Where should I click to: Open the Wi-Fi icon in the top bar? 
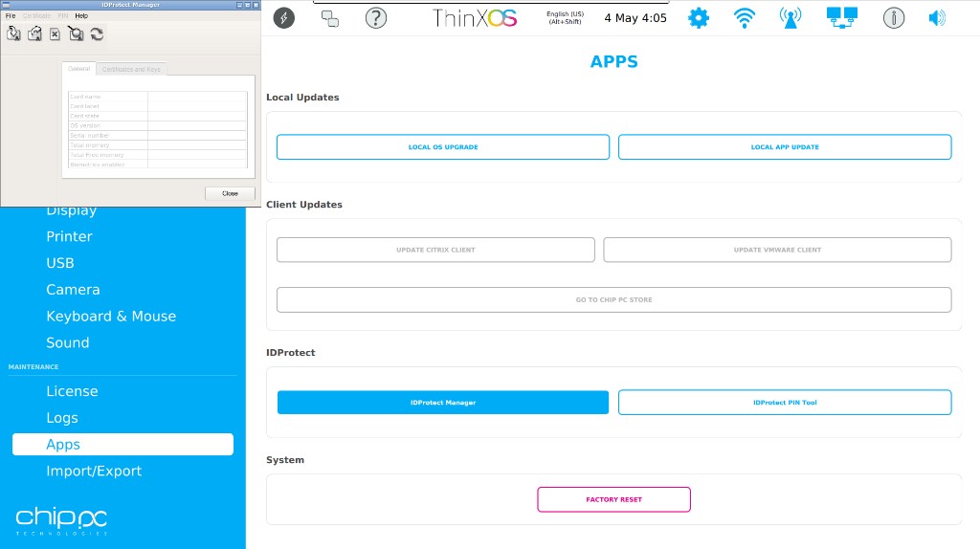click(x=744, y=18)
